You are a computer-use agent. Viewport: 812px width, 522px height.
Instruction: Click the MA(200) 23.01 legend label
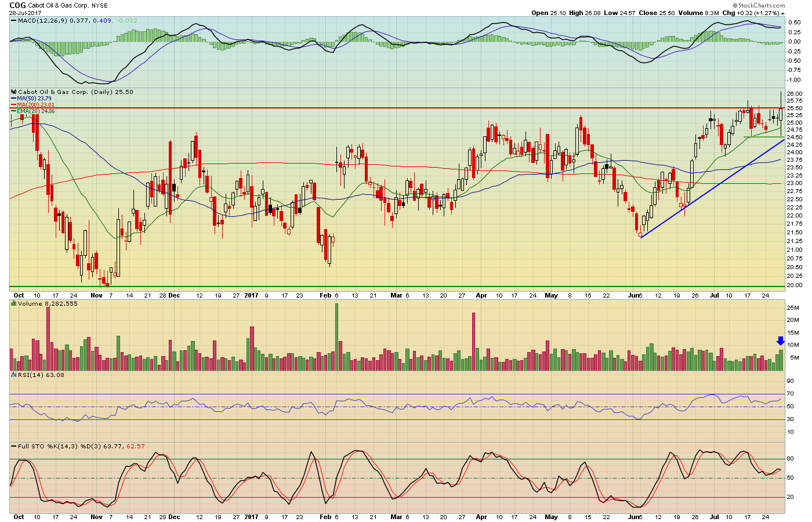(36, 105)
